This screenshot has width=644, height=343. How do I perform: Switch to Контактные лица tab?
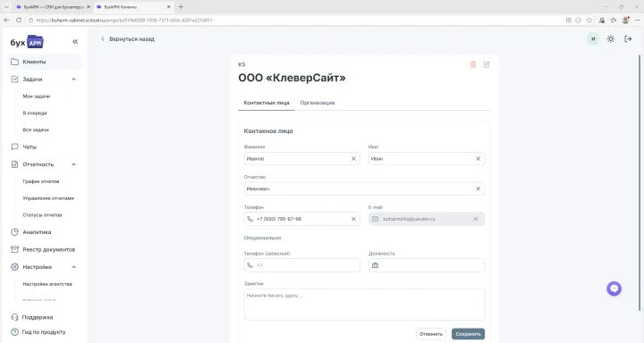(x=267, y=103)
